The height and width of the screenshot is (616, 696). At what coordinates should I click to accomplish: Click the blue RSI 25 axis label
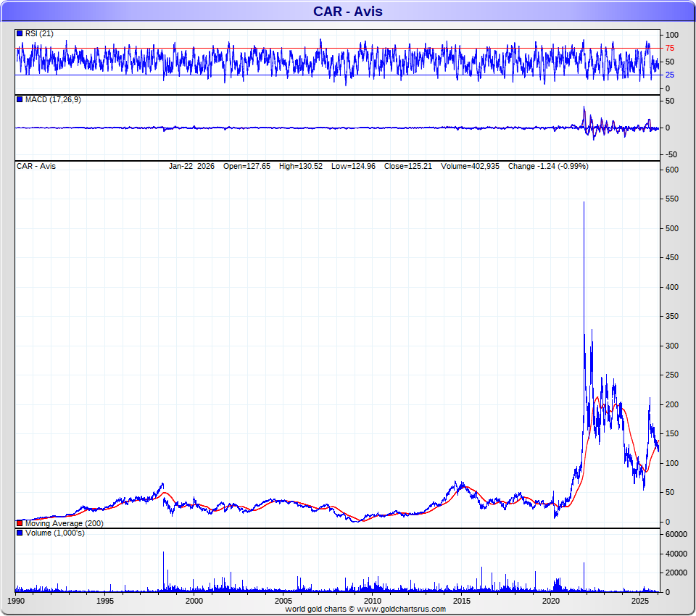tap(670, 75)
